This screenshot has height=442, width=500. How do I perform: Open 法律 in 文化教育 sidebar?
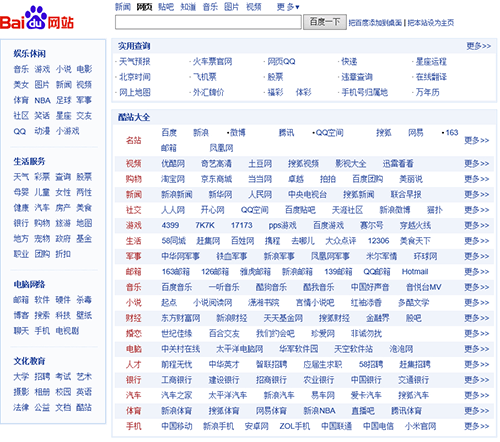click(21, 407)
